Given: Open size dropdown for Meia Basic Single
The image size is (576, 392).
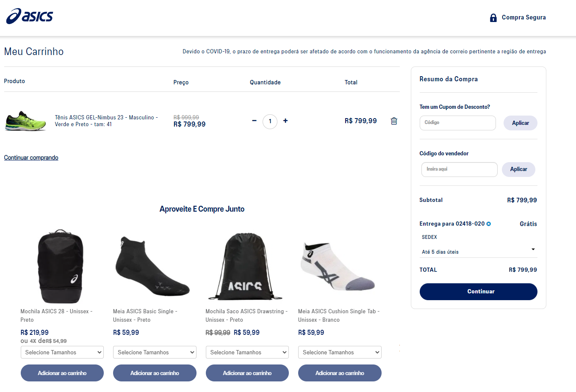Looking at the screenshot, I should pyautogui.click(x=155, y=352).
